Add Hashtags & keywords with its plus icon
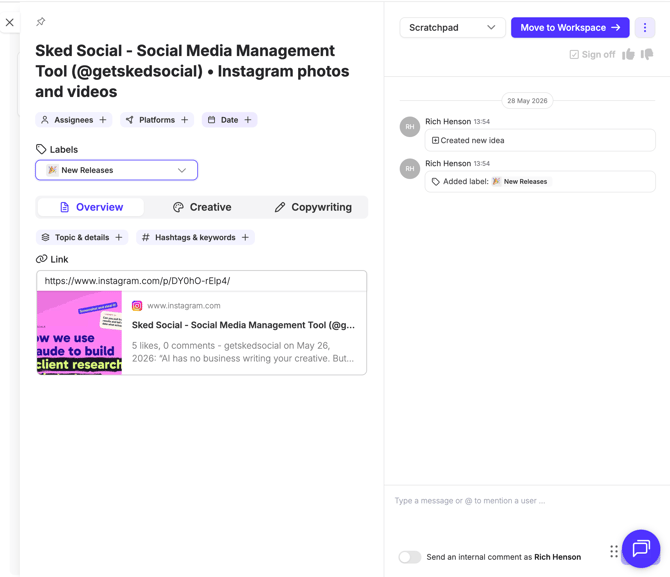This screenshot has height=577, width=670. tap(245, 237)
